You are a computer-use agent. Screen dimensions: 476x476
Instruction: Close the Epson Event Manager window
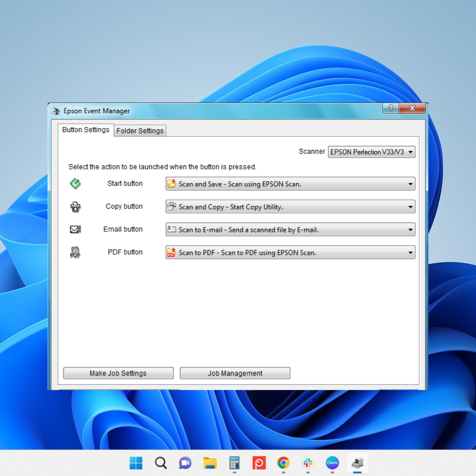412,108
